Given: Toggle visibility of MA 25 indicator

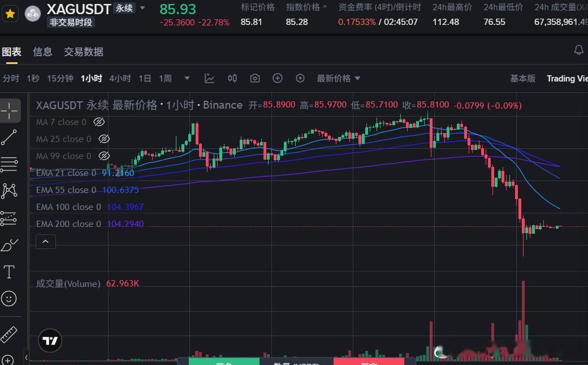Looking at the screenshot, I should [x=104, y=139].
